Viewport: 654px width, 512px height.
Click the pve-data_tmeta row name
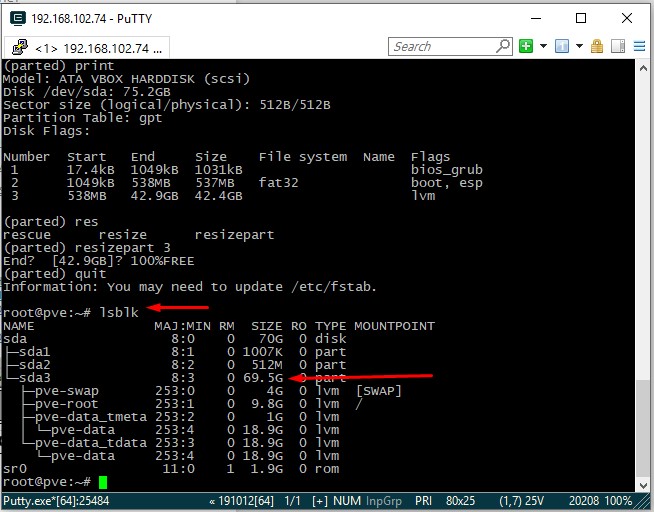[x=91, y=417]
